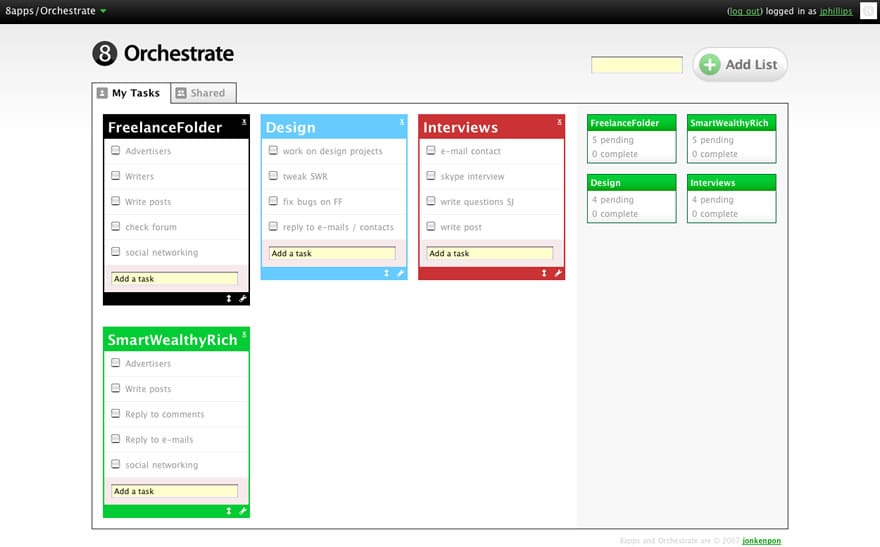Viewport: 880px width, 547px height.
Task: Click the Orchestrate 8 logo icon
Action: (104, 54)
